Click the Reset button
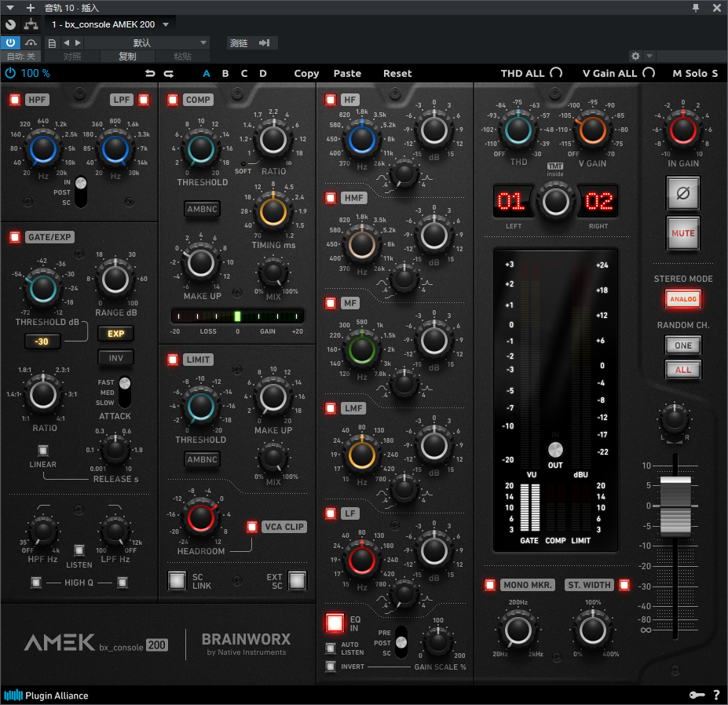 (397, 73)
